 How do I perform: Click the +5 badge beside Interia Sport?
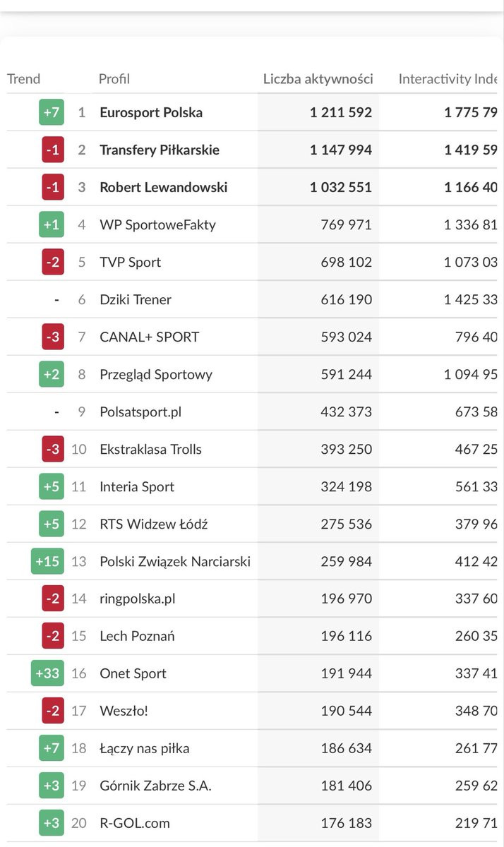click(x=52, y=486)
